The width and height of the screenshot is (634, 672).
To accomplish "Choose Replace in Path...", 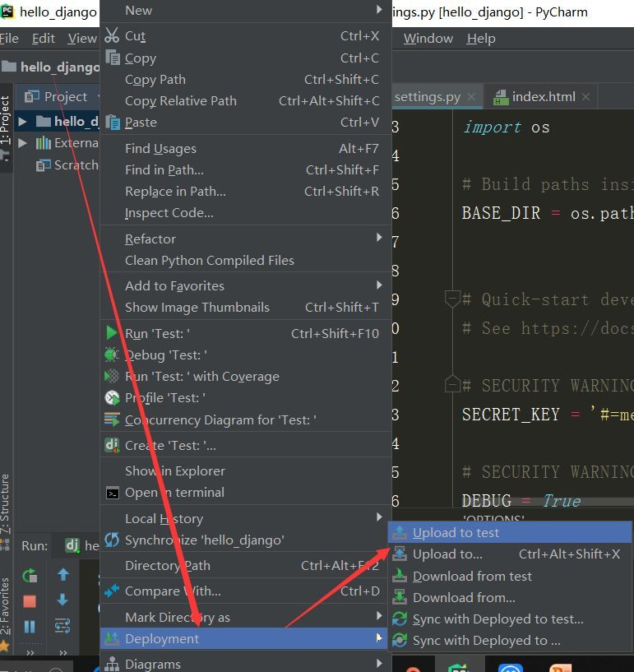I will pos(246,191).
